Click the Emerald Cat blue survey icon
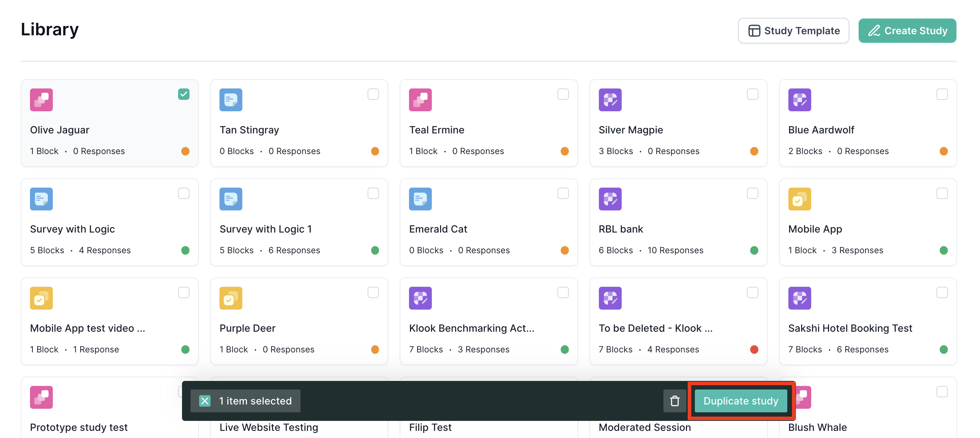The image size is (980, 438). [x=420, y=199]
